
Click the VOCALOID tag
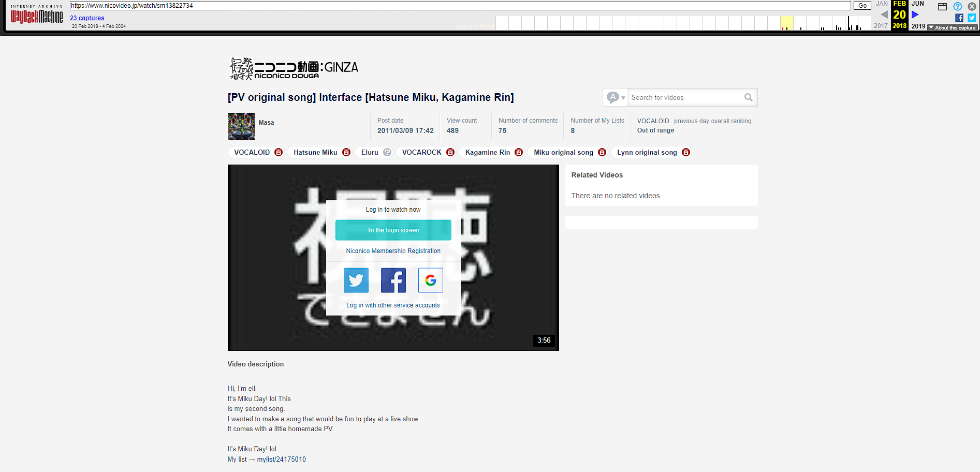point(252,152)
